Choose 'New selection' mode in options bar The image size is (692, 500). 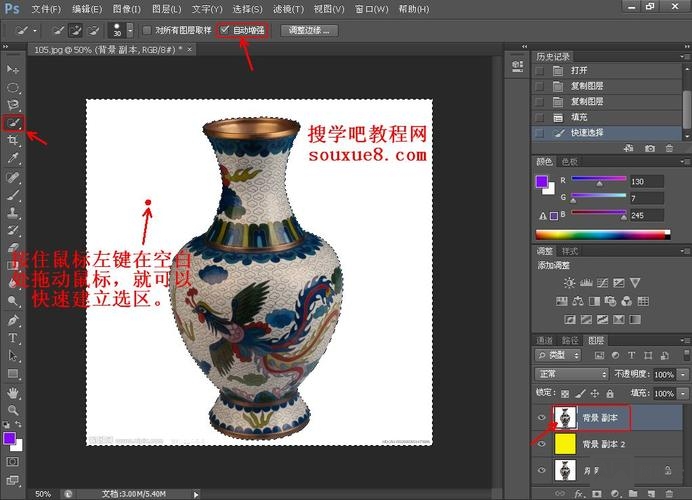tap(58, 30)
